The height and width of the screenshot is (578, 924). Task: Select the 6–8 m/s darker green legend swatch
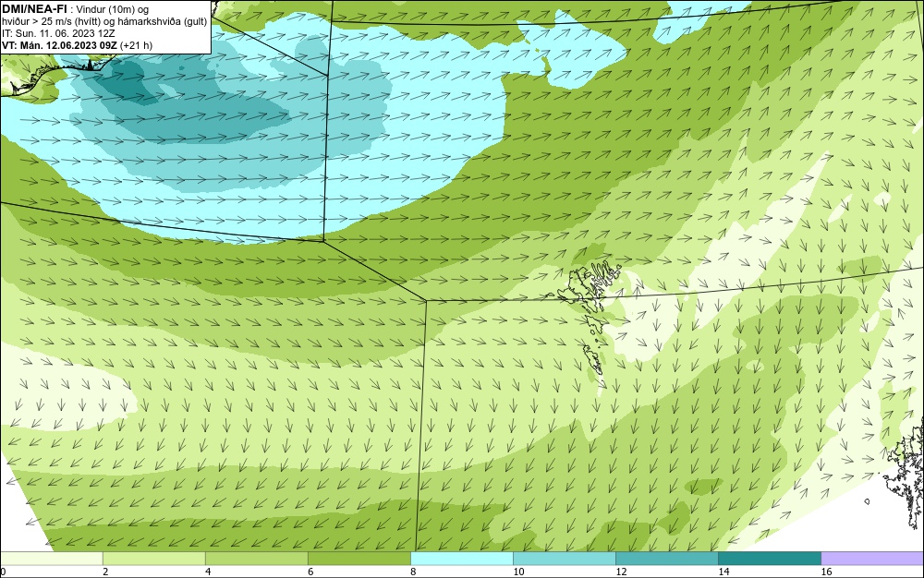pyautogui.click(x=359, y=559)
